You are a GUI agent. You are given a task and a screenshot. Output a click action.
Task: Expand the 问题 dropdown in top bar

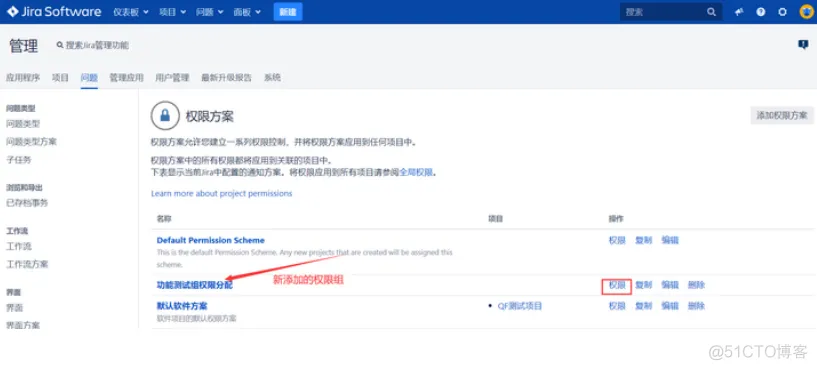[x=210, y=12]
